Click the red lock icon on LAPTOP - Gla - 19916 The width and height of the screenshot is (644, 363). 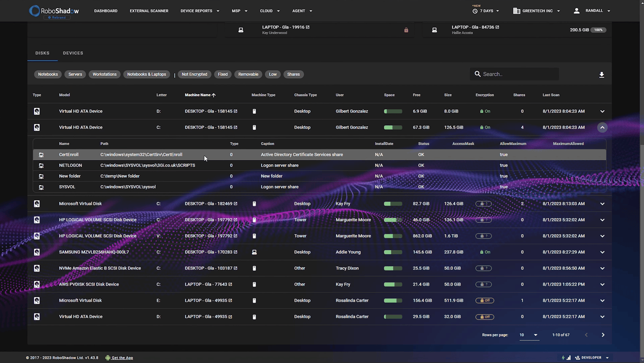pyautogui.click(x=406, y=30)
